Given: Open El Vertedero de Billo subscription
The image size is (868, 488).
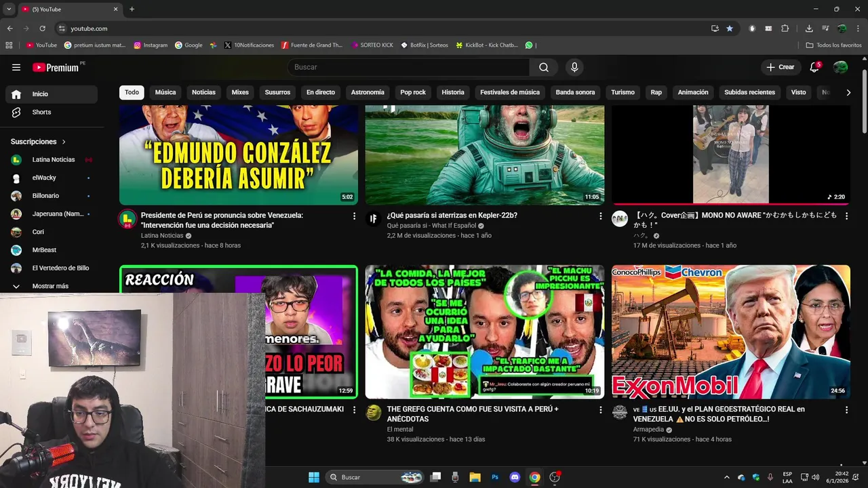Looking at the screenshot, I should 52,268.
